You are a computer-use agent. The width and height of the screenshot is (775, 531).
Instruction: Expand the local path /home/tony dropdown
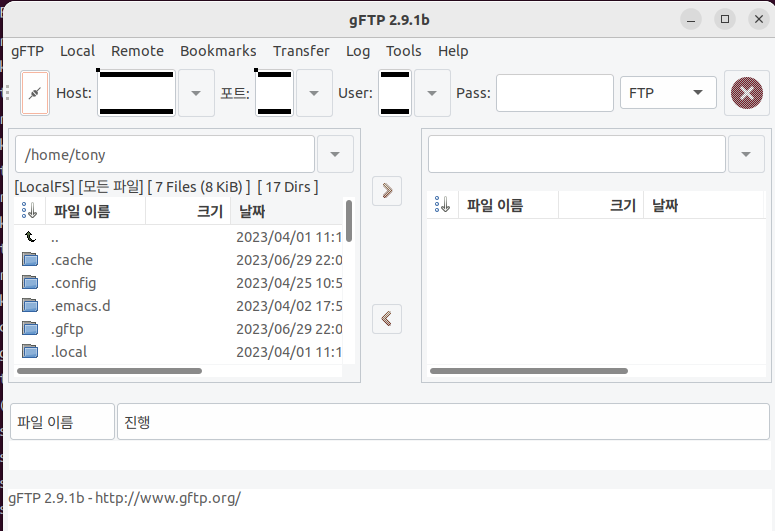coord(334,155)
